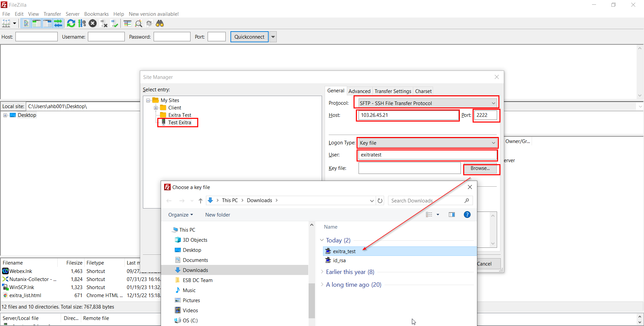The width and height of the screenshot is (644, 326).
Task: Expand the Desktop node in local site tree
Action: 5,115
